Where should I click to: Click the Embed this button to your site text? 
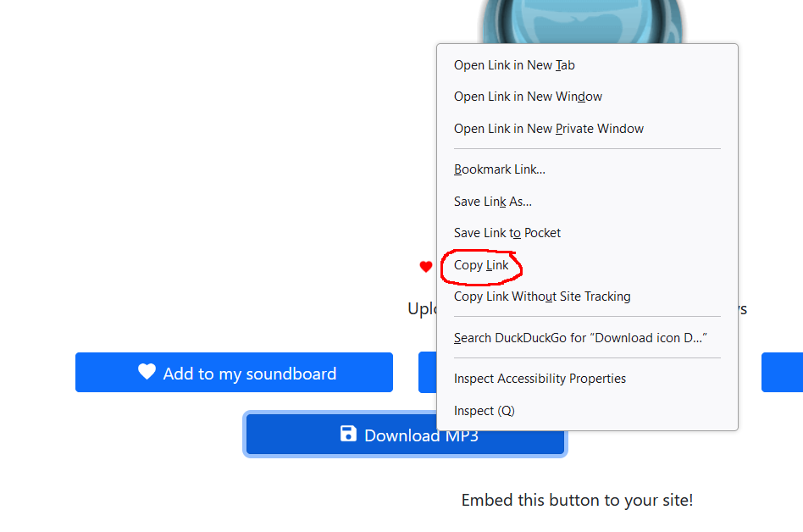(x=577, y=501)
